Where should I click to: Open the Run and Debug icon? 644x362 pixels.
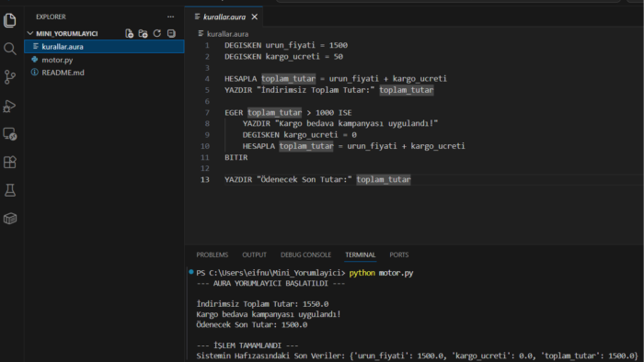coord(10,106)
